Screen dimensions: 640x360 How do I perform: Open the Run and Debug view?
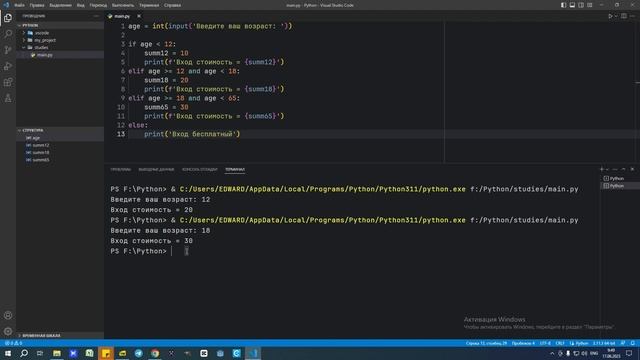(x=8, y=66)
